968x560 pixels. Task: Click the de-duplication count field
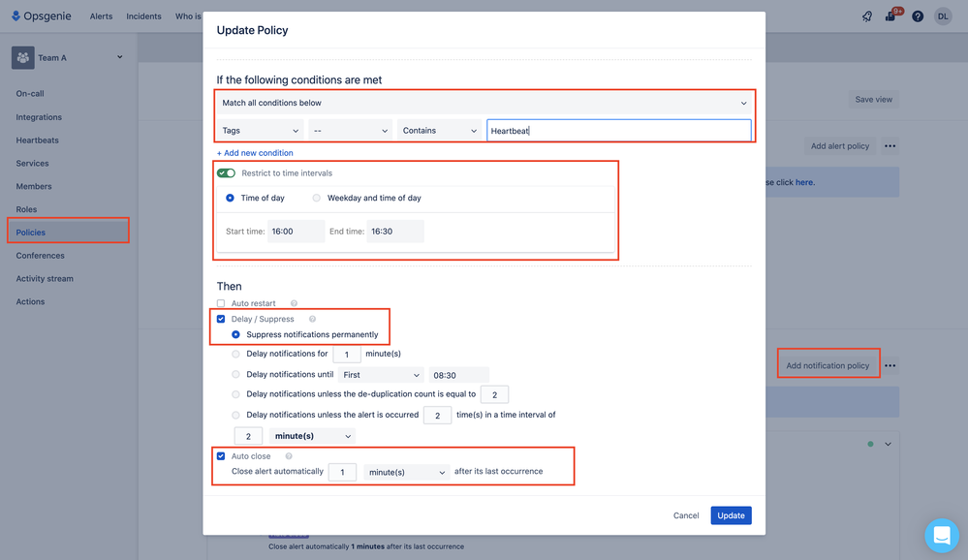pyautogui.click(x=494, y=394)
